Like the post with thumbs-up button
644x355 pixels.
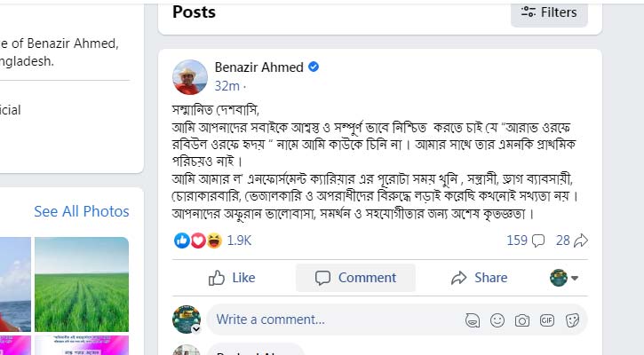pyautogui.click(x=233, y=278)
